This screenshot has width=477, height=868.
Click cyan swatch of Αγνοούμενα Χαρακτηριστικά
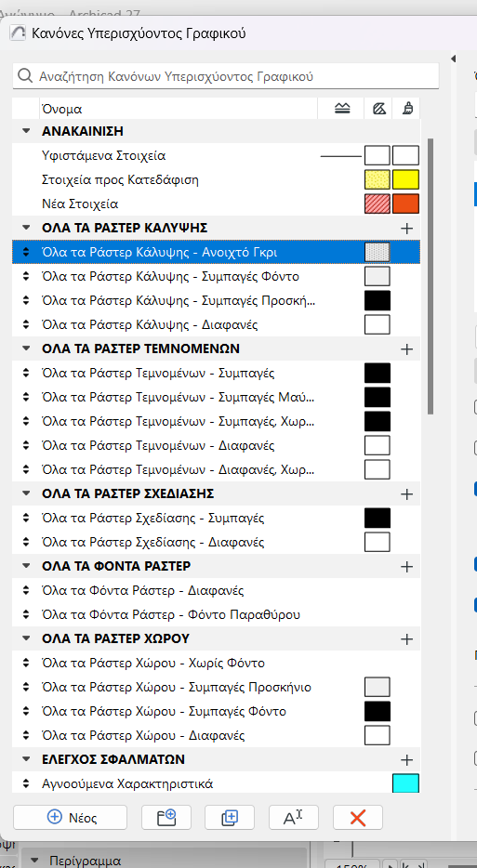pos(405,783)
